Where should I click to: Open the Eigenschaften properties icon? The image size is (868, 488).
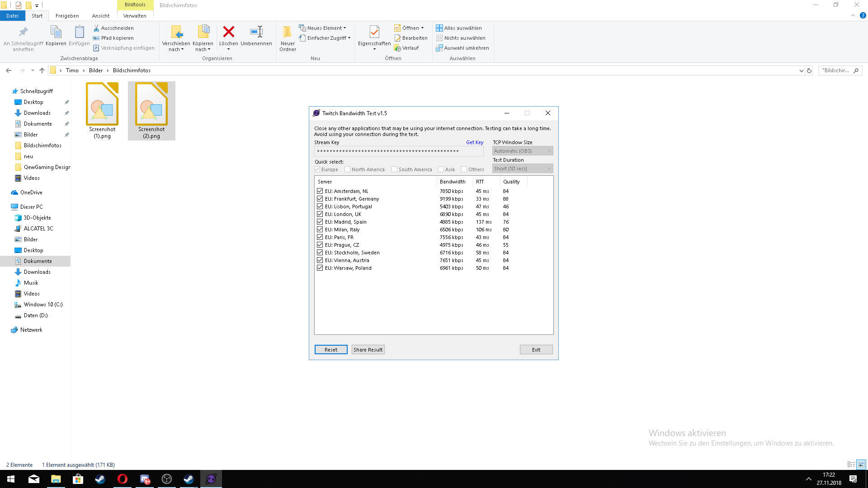(374, 32)
